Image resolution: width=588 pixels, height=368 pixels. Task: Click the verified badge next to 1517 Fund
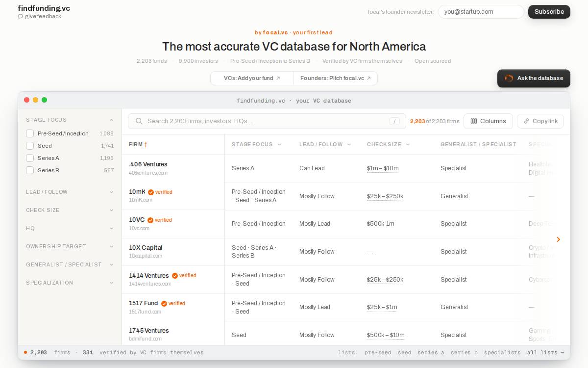[x=173, y=303]
